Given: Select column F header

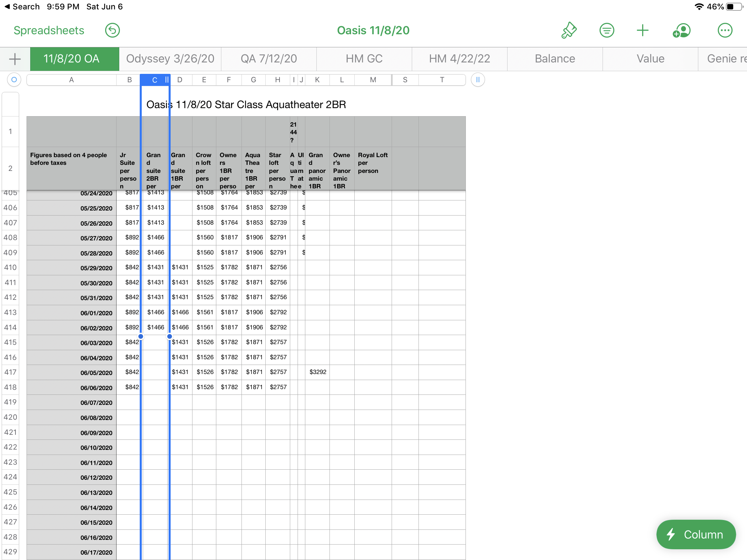Looking at the screenshot, I should pyautogui.click(x=229, y=80).
